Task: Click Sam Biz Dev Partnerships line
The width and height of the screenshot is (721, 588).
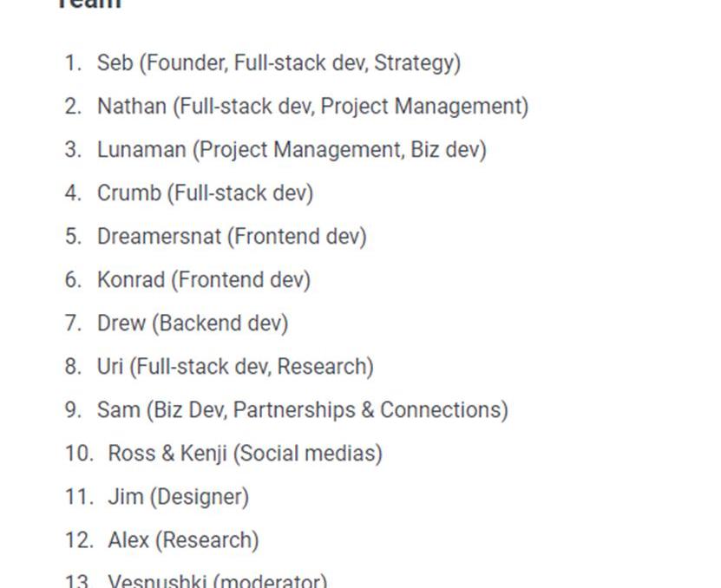Action: [303, 410]
